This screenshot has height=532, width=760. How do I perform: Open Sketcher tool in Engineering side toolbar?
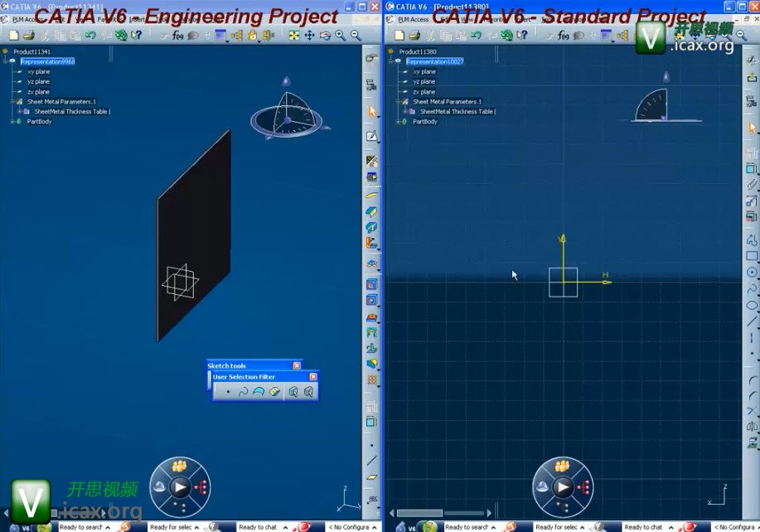coord(372,136)
